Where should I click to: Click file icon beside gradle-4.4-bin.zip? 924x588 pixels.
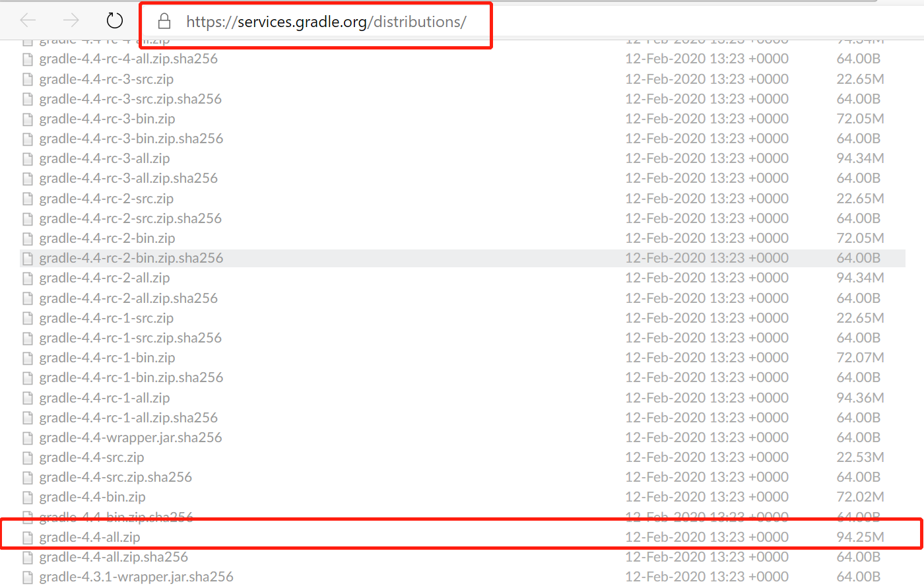click(x=27, y=498)
